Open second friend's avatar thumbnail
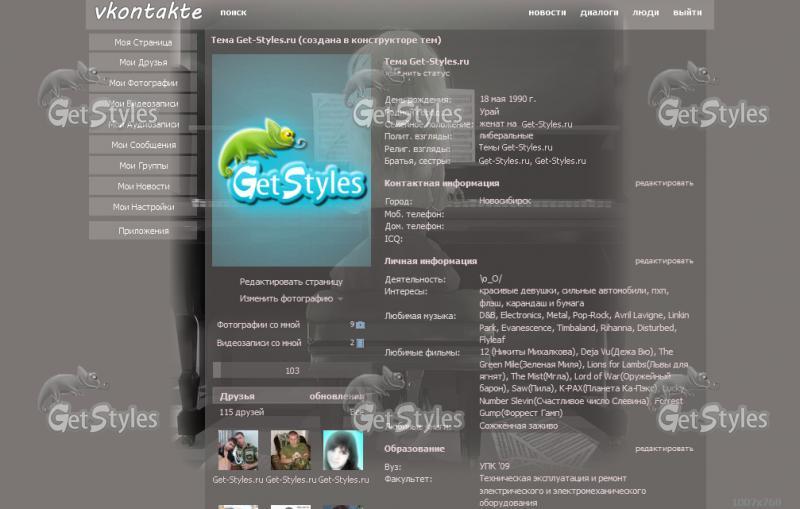This screenshot has width=800, height=509. pyautogui.click(x=291, y=450)
